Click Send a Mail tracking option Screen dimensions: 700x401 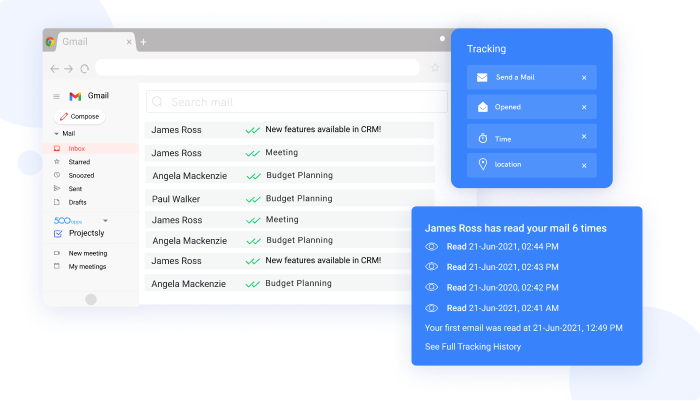pos(532,77)
